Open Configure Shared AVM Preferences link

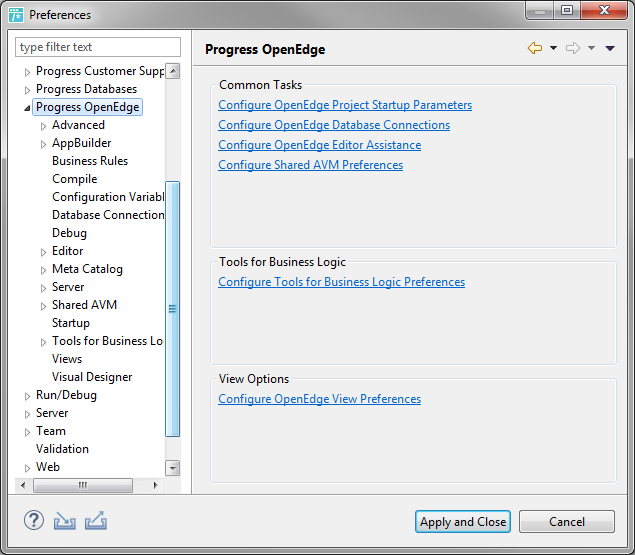[311, 165]
